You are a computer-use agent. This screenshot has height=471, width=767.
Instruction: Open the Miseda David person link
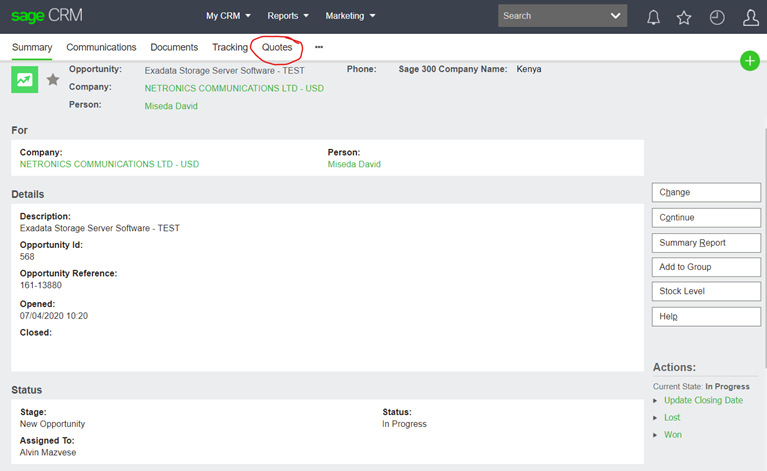tap(171, 106)
